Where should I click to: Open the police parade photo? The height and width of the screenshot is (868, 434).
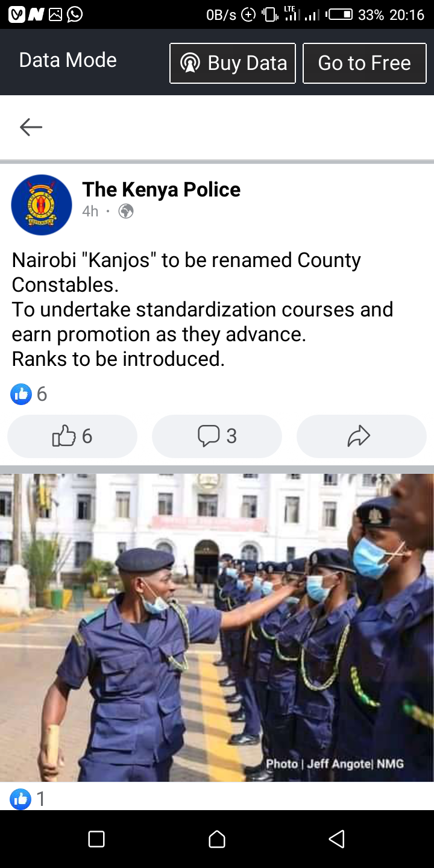coord(217,627)
